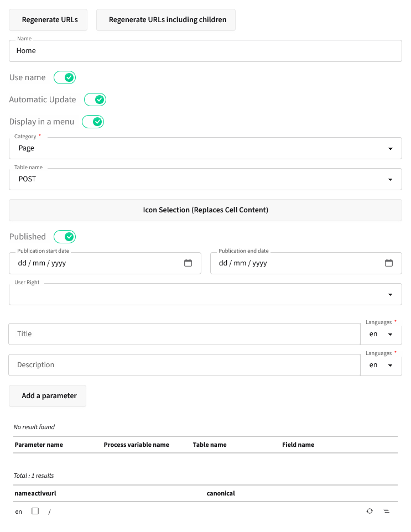Turn off Display in a menu
Viewport: 411px width, 532px height.
[93, 122]
